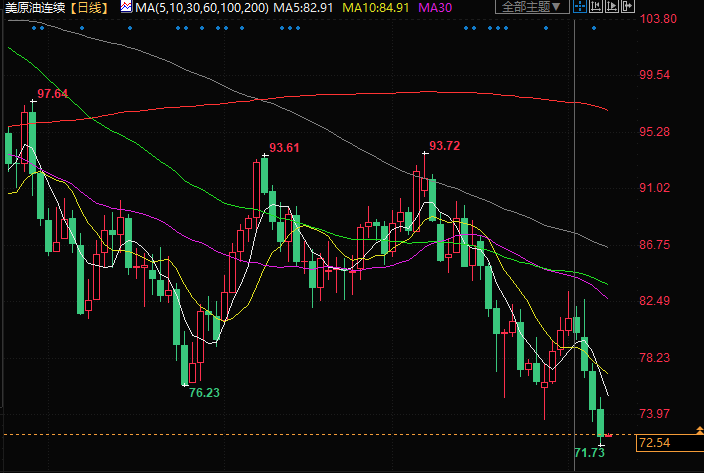704x473 pixels.
Task: Click the 93.72 peak price label
Action: 444,146
